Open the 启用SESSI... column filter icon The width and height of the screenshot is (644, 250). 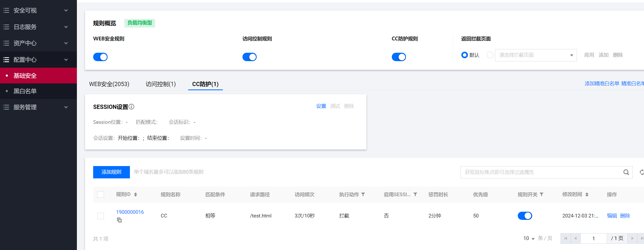click(415, 194)
